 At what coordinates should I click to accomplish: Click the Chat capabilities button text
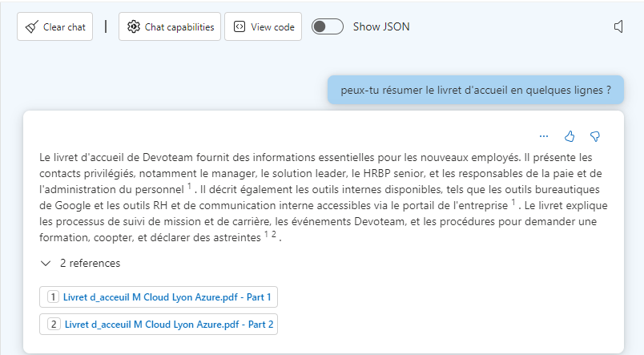[179, 27]
